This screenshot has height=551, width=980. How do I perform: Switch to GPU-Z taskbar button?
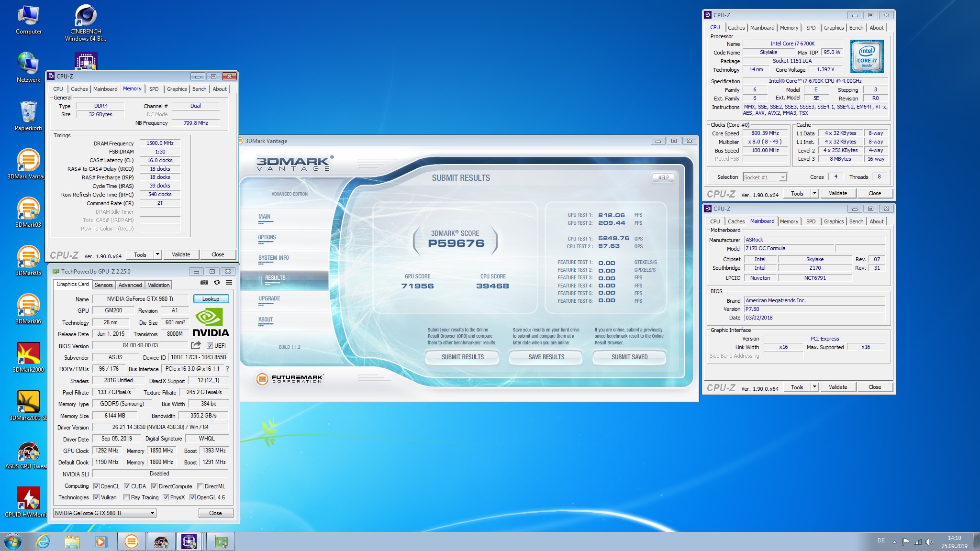point(221,542)
